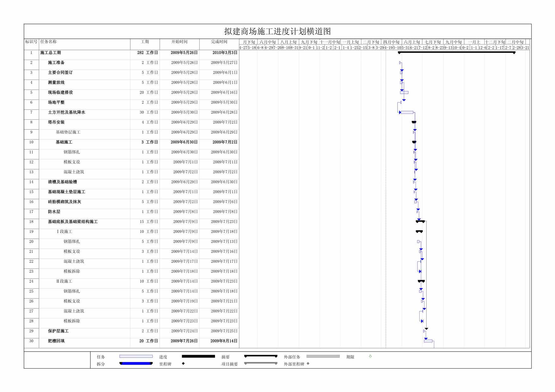Click the 282 工作日 duration cell
555x392 pixels.
point(147,53)
